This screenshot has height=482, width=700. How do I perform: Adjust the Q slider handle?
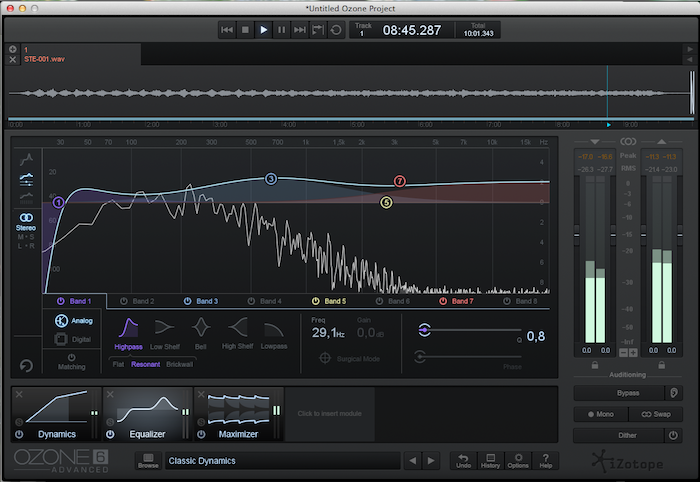425,330
